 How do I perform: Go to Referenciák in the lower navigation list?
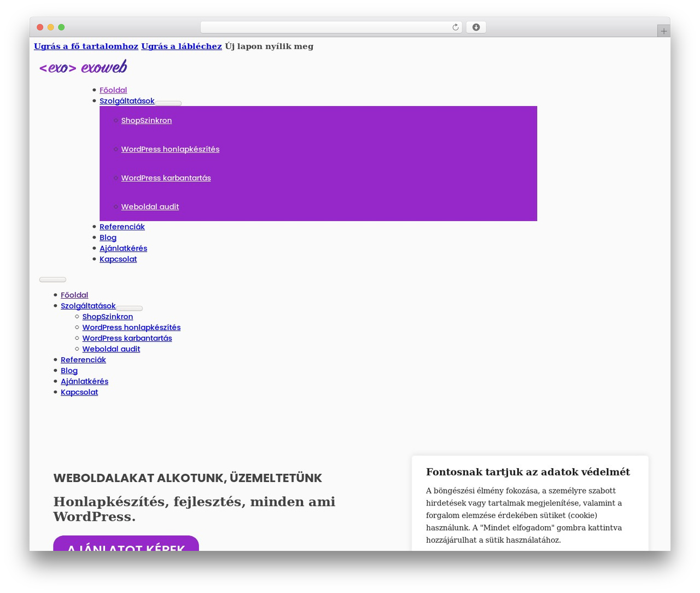(83, 360)
